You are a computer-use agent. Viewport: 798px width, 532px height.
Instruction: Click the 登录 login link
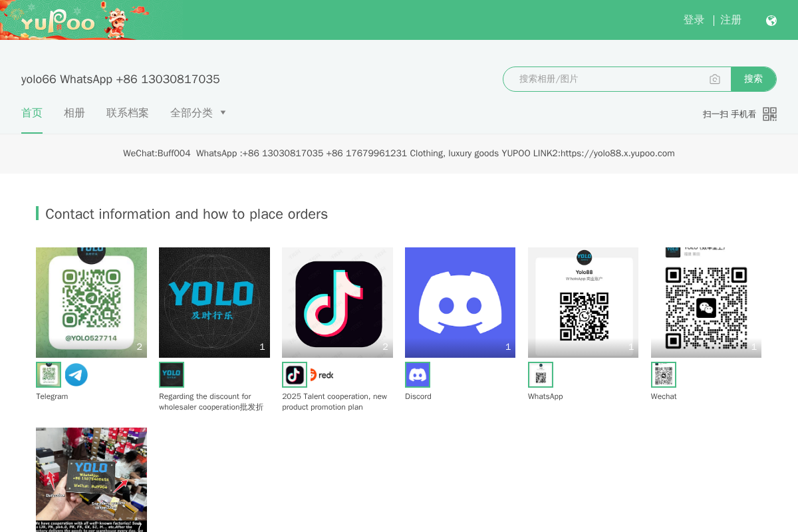[694, 20]
